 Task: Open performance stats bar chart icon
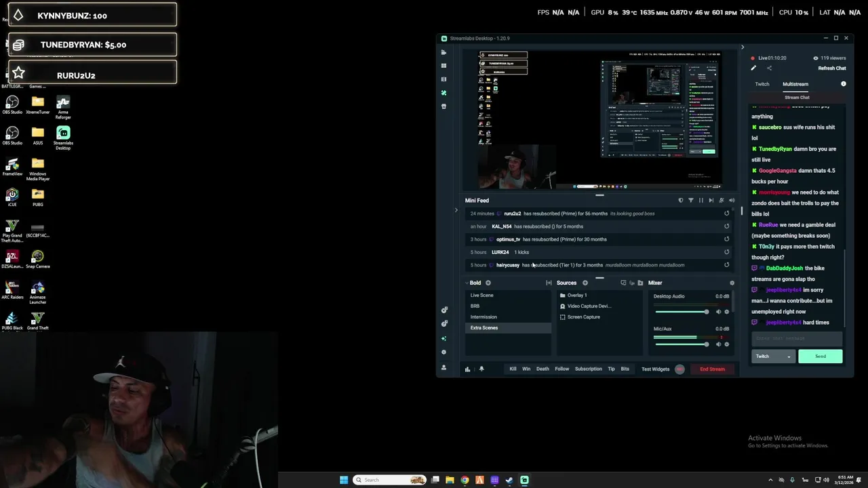(467, 369)
